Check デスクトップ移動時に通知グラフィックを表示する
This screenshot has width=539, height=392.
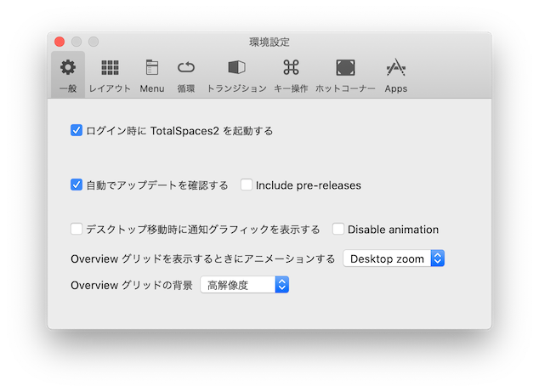click(x=77, y=229)
